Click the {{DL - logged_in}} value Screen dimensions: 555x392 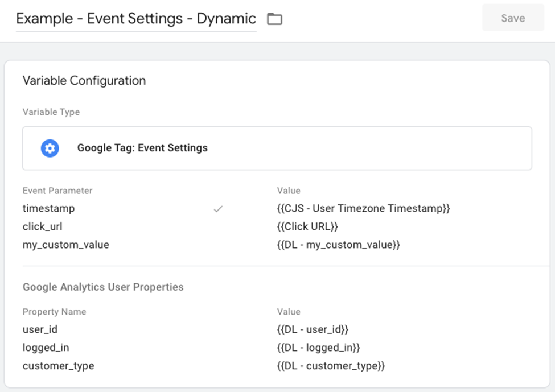coord(319,348)
